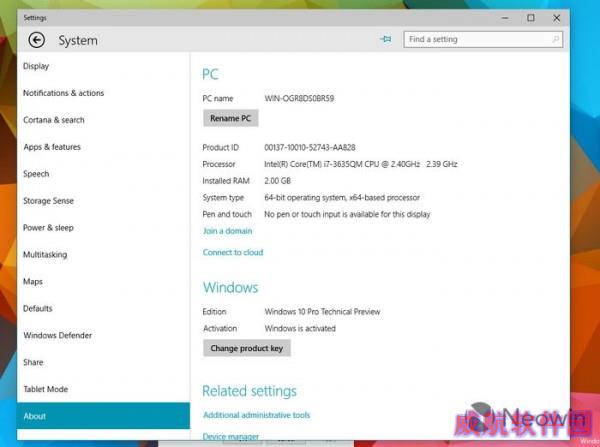Go to Multitasking settings
The image size is (600, 447).
[45, 254]
